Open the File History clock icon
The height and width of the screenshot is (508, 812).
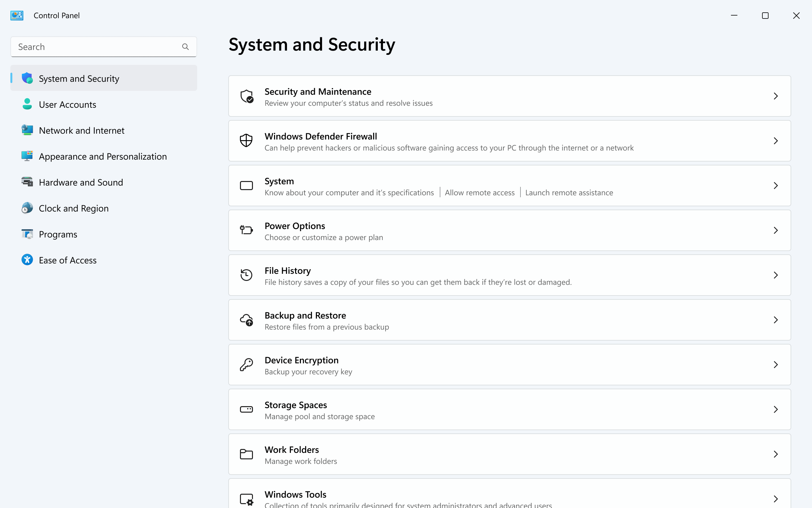tap(246, 275)
